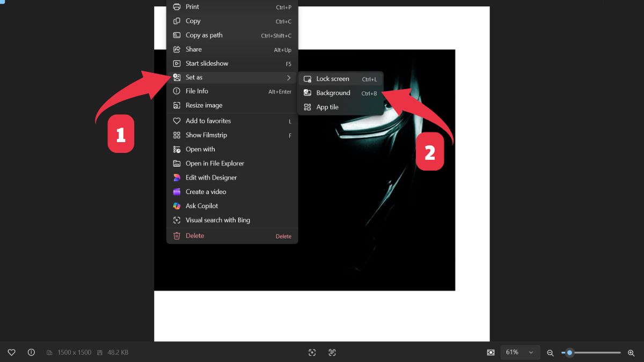Click the Open with icon
Image resolution: width=644 pixels, height=362 pixels.
pyautogui.click(x=177, y=150)
